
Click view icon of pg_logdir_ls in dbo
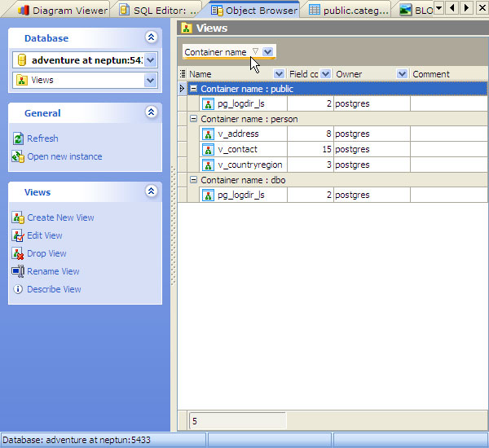208,195
